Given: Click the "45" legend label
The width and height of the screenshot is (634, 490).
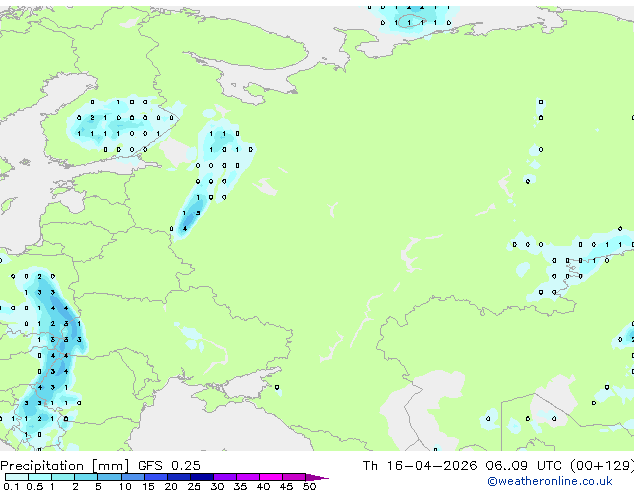Looking at the screenshot, I should click(286, 486).
